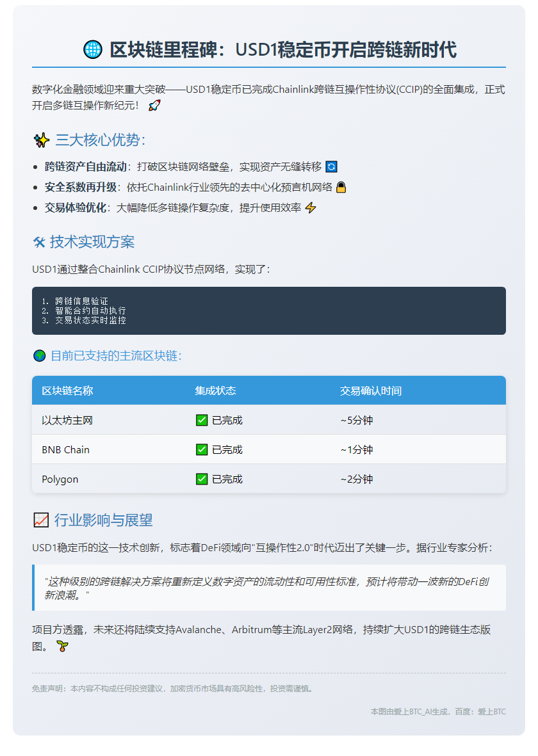This screenshot has width=538, height=756.
Task: Click the bold text 安全系数再升级
Action: click(81, 187)
